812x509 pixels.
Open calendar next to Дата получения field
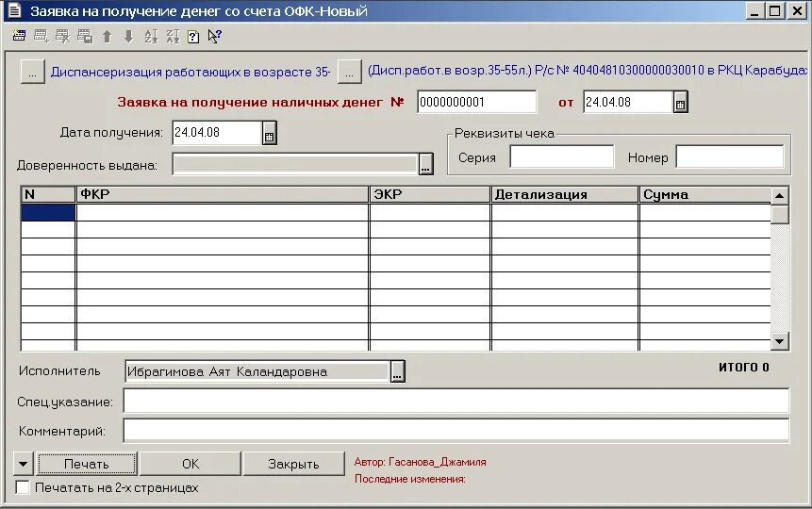coord(270,133)
